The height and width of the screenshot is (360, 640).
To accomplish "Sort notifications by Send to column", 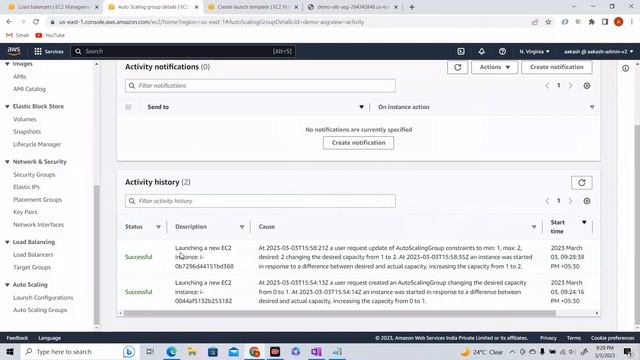I will click(361, 107).
